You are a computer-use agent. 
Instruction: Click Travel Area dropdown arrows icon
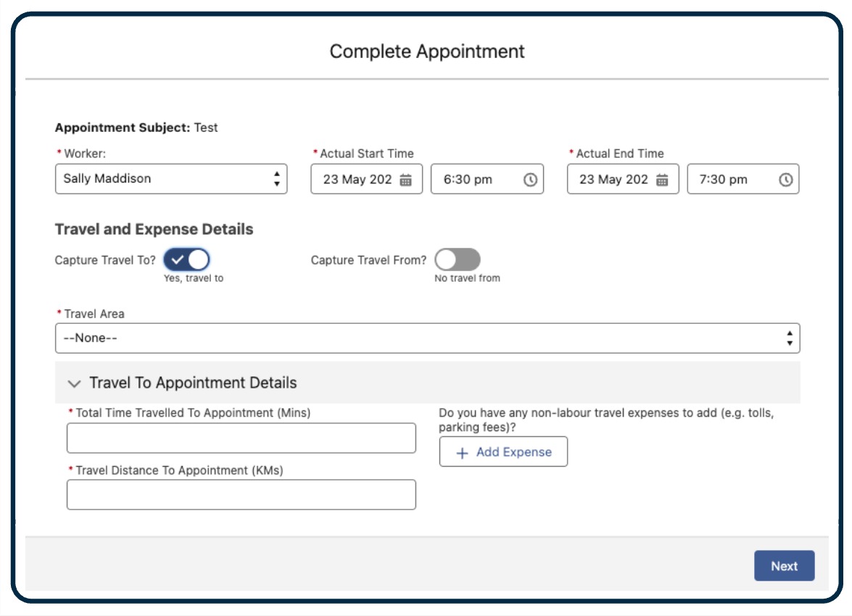tap(789, 338)
